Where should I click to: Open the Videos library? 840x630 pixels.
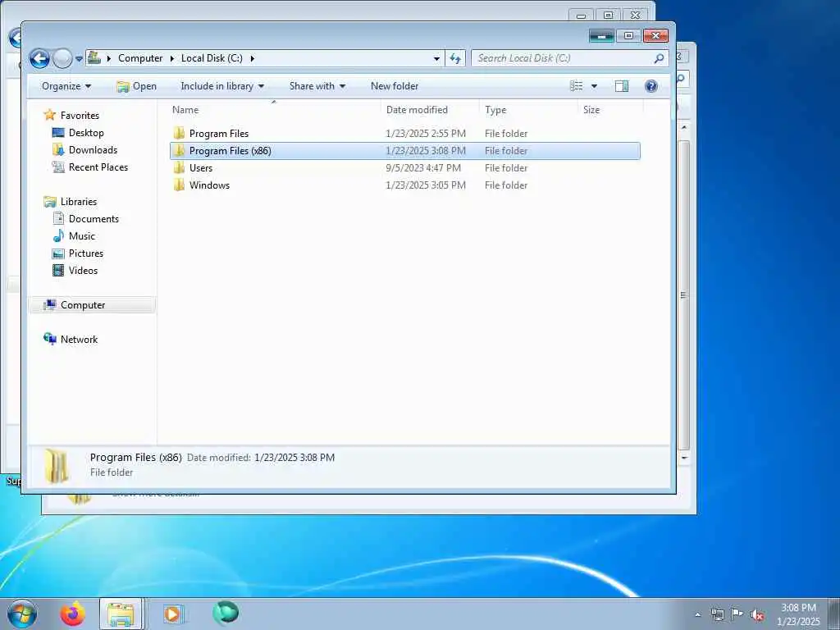[83, 270]
